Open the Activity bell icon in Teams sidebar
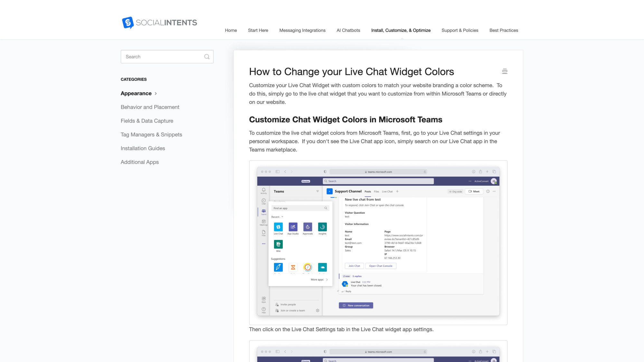The image size is (644, 362). tap(263, 190)
